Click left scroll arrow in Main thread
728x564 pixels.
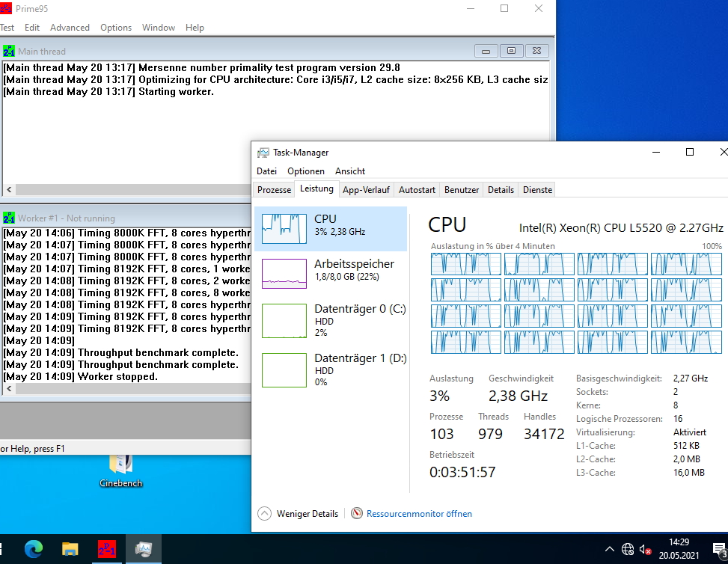[x=9, y=189]
